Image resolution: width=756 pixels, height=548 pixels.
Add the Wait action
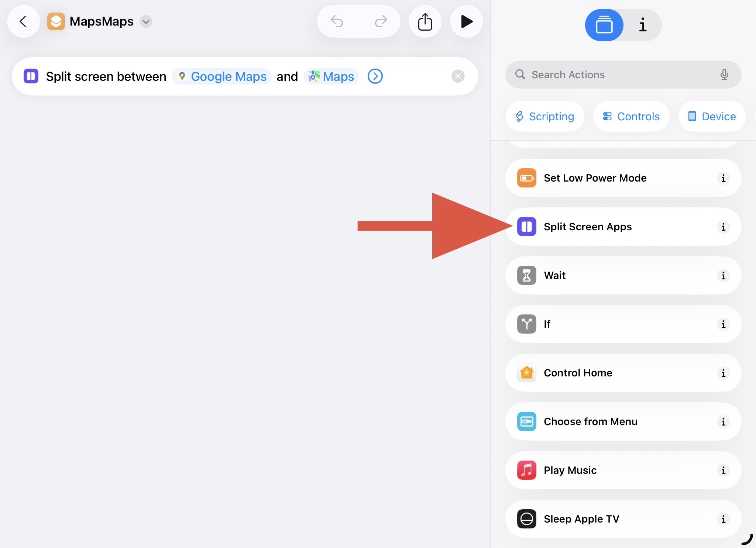tap(623, 275)
